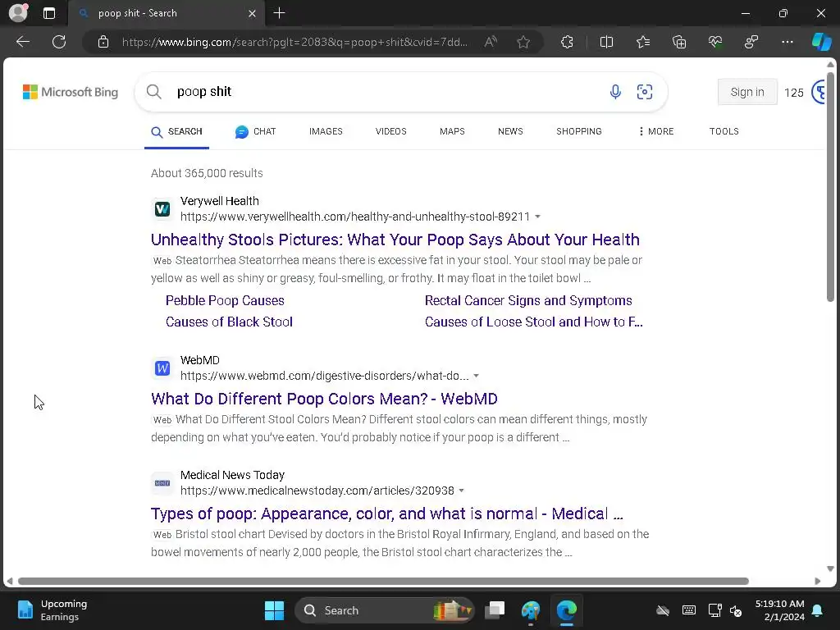Image resolution: width=840 pixels, height=630 pixels.
Task: Click the Medical News Today favicon
Action: coord(162,483)
